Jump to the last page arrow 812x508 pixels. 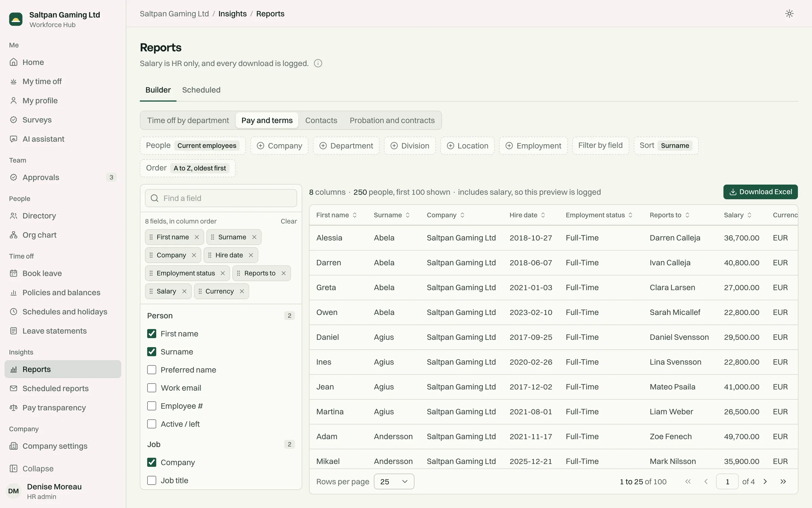tap(783, 482)
